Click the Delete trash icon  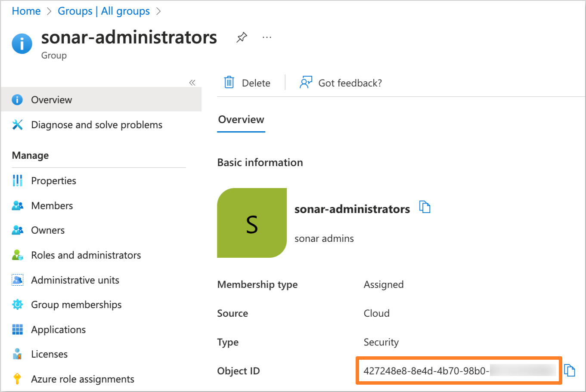pyautogui.click(x=229, y=83)
